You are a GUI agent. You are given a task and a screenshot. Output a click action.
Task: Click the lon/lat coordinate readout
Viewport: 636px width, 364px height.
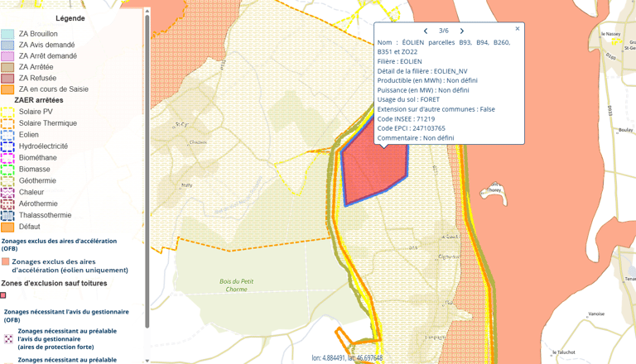[347, 358]
